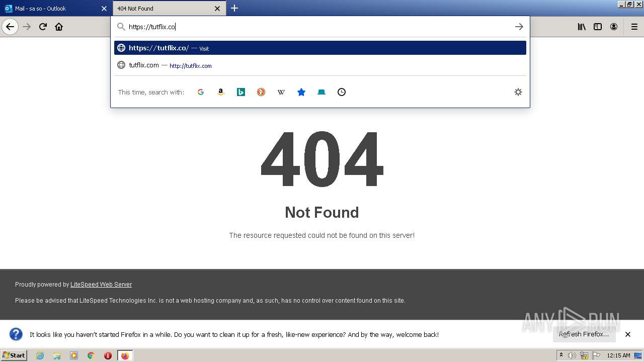Search history using the clock icon
Viewport: 644px width, 362px height.
pyautogui.click(x=342, y=92)
